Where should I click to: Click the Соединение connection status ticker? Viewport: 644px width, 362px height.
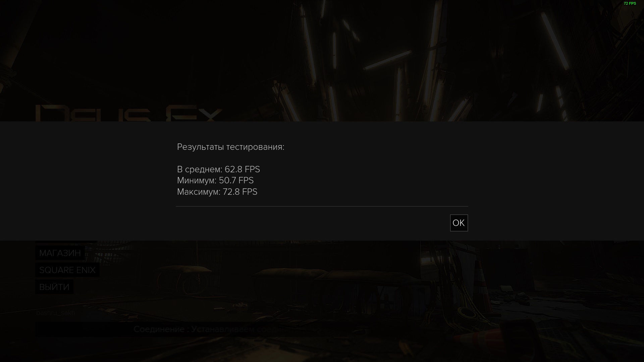tap(208, 329)
